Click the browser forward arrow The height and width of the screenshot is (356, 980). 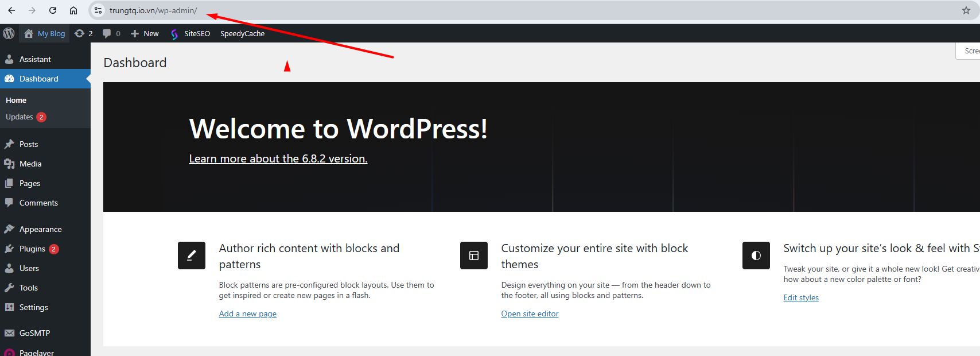coord(32,10)
